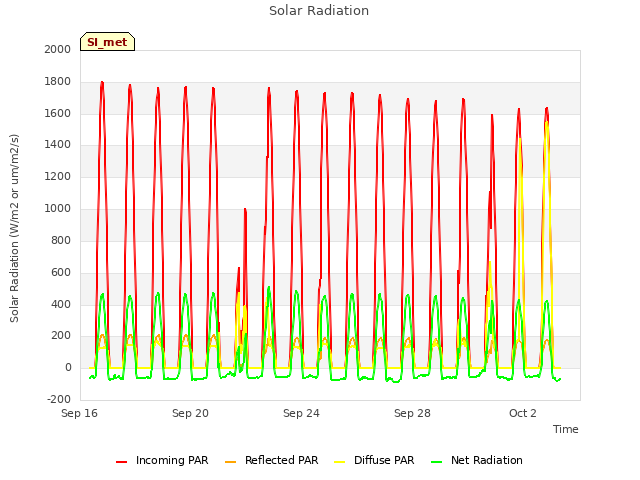This screenshot has height=480, width=640.
Task: Click the 200 y-axis tick label
Action: coord(61,336)
